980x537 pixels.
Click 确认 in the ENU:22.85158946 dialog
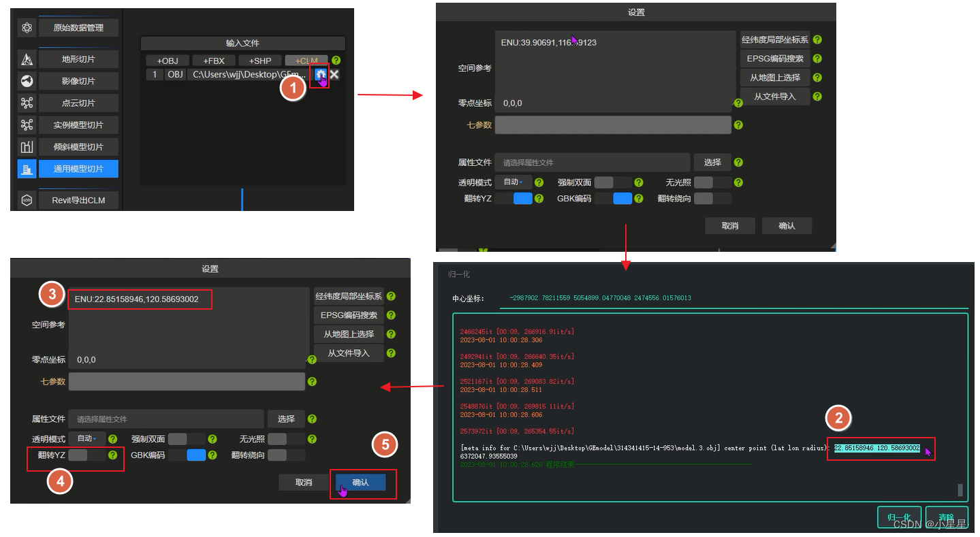click(360, 482)
